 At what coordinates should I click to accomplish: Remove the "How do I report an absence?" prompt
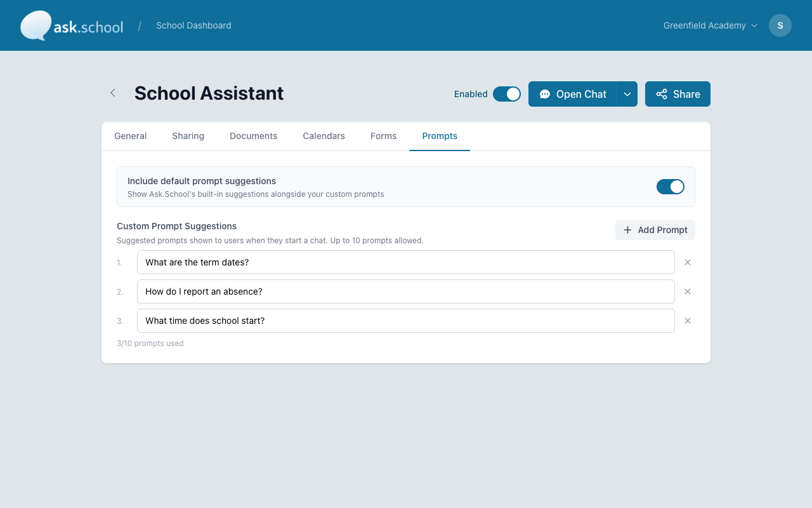(688, 291)
